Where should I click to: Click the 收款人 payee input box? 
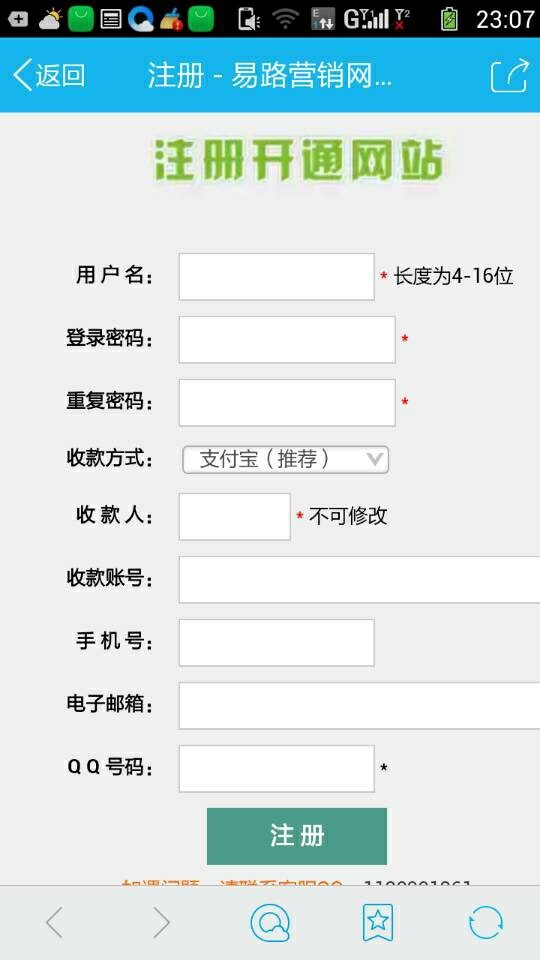[234, 517]
